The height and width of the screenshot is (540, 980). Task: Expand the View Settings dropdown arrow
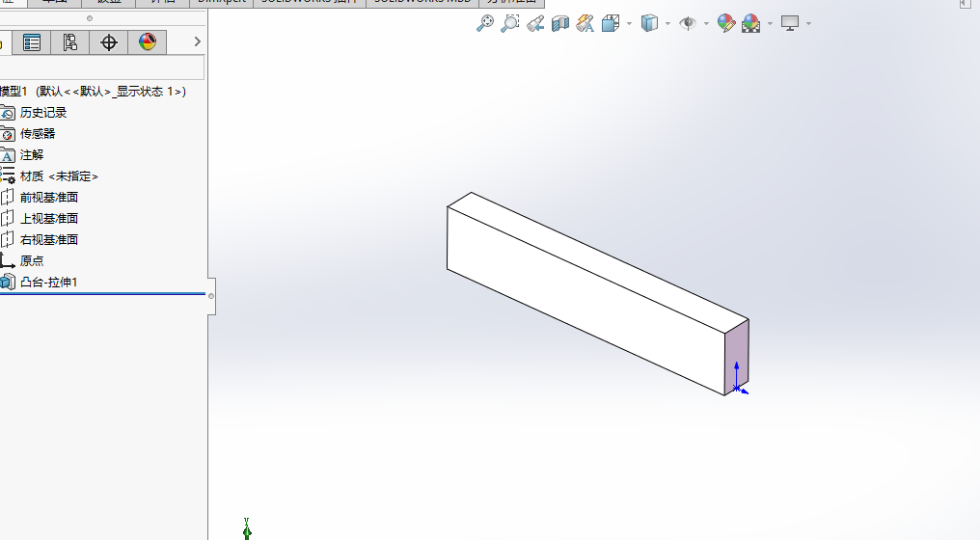[x=808, y=24]
